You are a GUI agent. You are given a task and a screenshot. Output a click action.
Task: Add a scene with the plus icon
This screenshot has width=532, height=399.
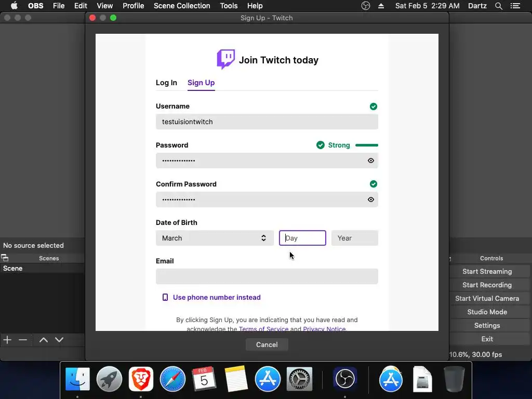(x=7, y=340)
